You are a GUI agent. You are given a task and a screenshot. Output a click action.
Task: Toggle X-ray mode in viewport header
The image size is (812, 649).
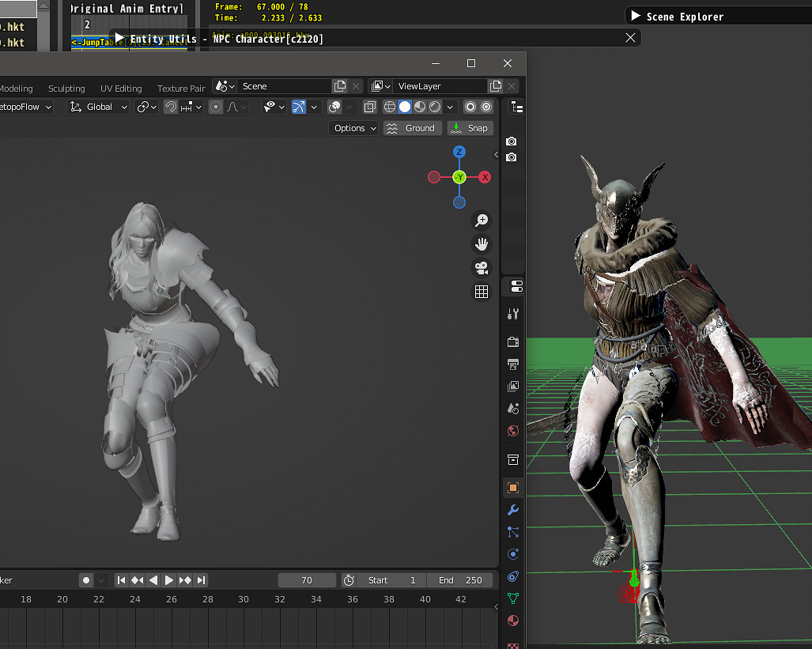[369, 107]
